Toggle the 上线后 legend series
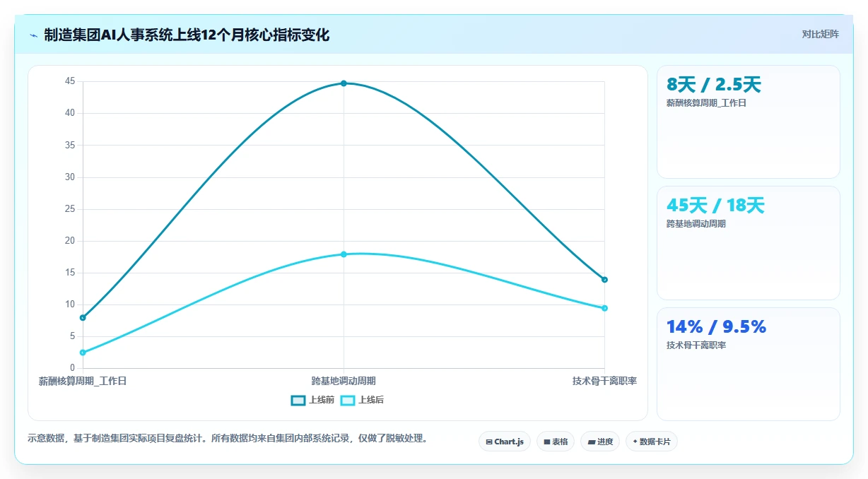Image resolution: width=868 pixels, height=479 pixels. [x=363, y=400]
